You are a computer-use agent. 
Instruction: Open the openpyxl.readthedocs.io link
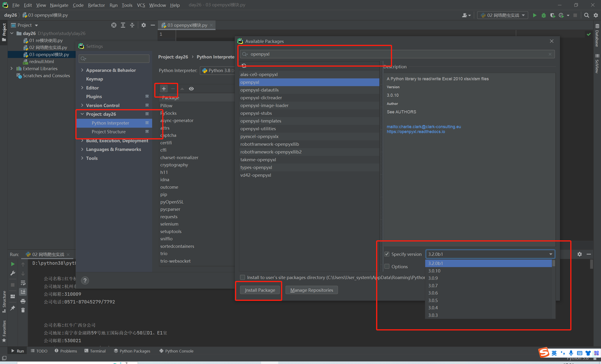coord(416,132)
